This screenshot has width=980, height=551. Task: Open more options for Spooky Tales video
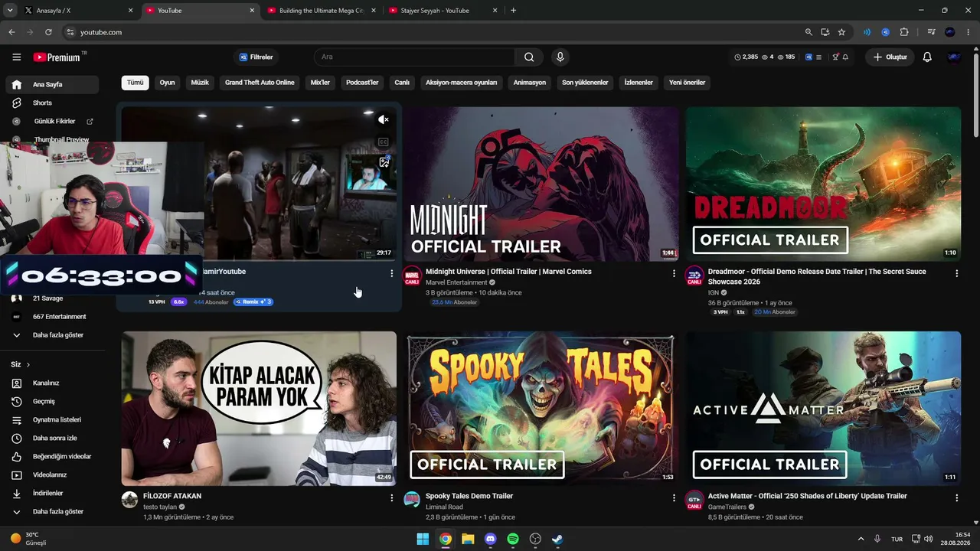pyautogui.click(x=674, y=497)
